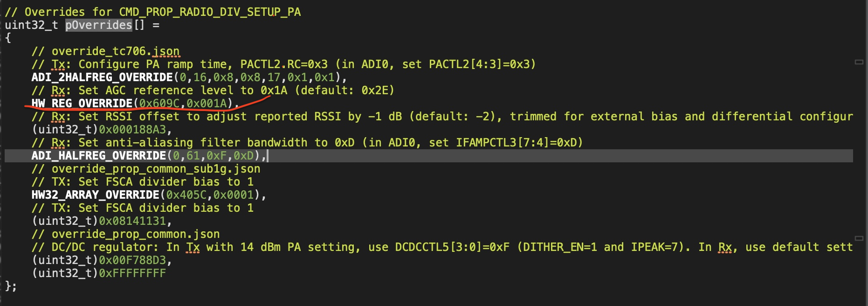The height and width of the screenshot is (306, 868).
Task: Click the opening curly brace line
Action: [8, 38]
